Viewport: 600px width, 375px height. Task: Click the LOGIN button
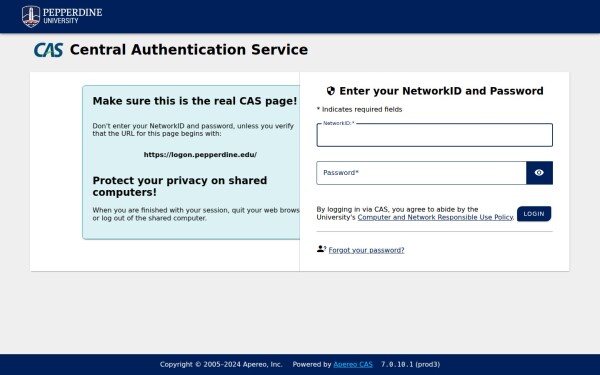point(534,214)
